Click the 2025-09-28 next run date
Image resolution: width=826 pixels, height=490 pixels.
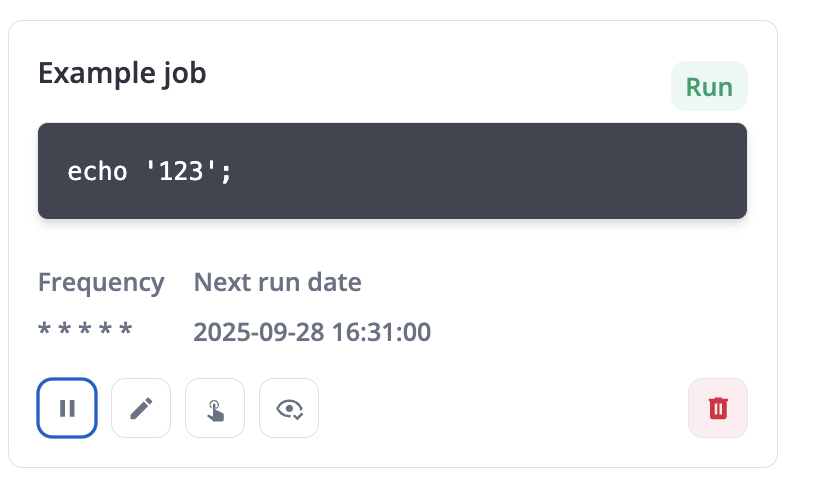260,332
